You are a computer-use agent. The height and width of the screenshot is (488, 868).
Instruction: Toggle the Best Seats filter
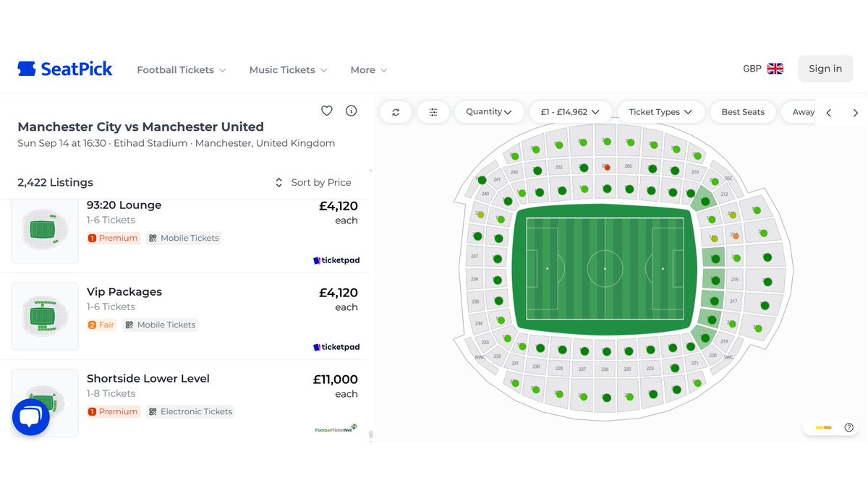click(743, 112)
